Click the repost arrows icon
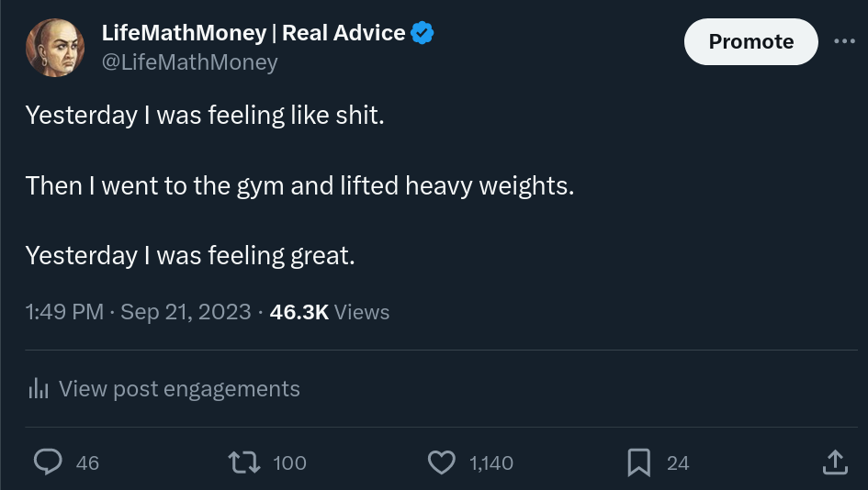The width and height of the screenshot is (868, 490). 245,462
